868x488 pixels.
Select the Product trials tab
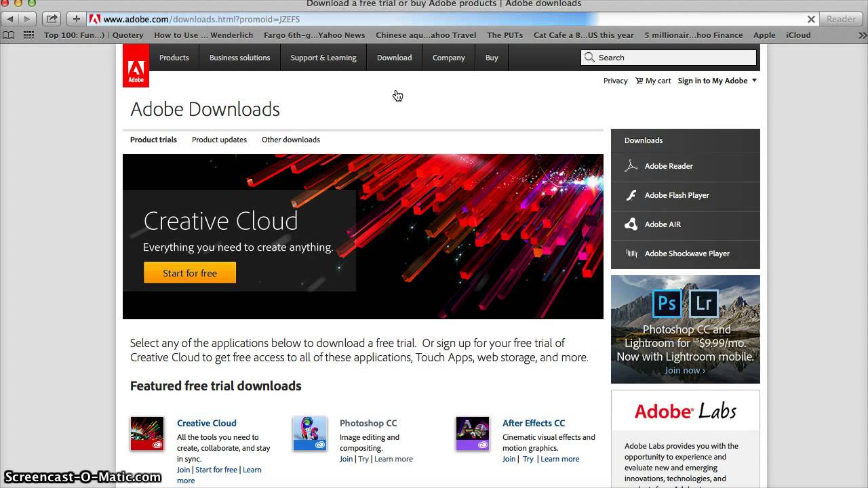pyautogui.click(x=153, y=140)
